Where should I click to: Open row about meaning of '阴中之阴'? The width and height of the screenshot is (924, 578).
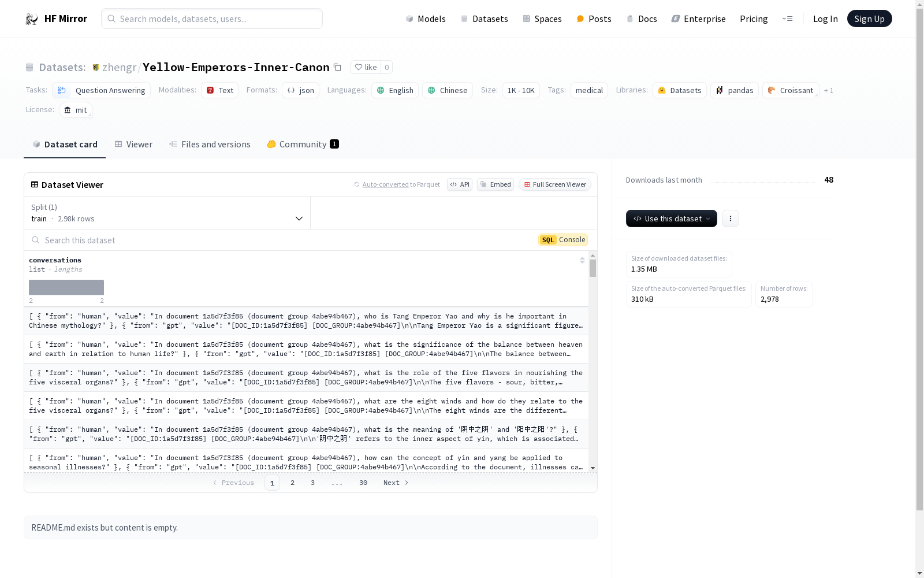pyautogui.click(x=306, y=434)
